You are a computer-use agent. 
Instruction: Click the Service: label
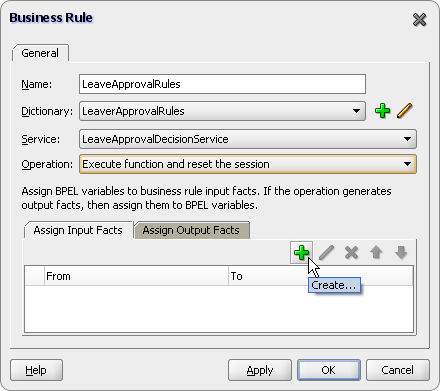pyautogui.click(x=41, y=139)
